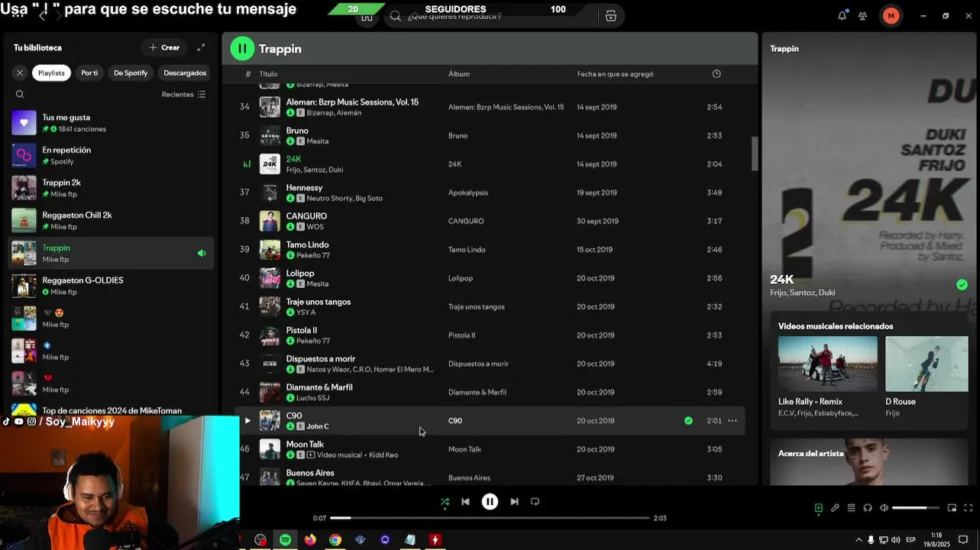The image size is (980, 550).
Task: Show hidden system tray icons chevron
Action: [x=859, y=540]
